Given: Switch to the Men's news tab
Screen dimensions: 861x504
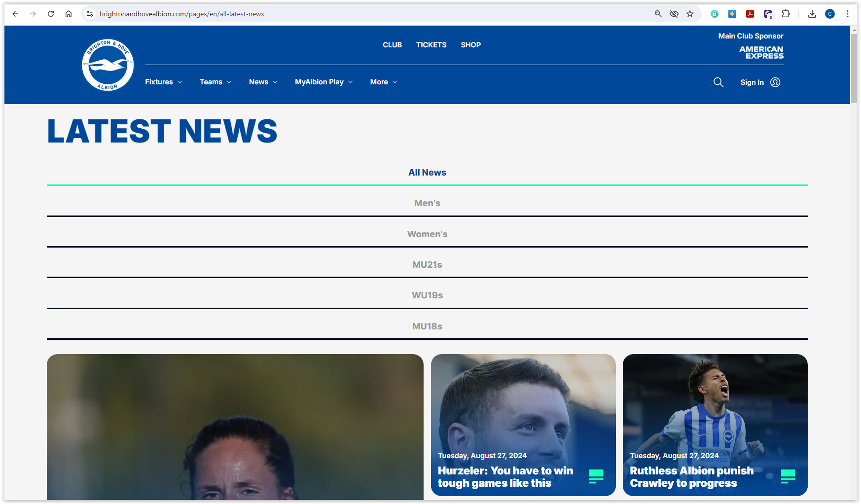Looking at the screenshot, I should 427,203.
